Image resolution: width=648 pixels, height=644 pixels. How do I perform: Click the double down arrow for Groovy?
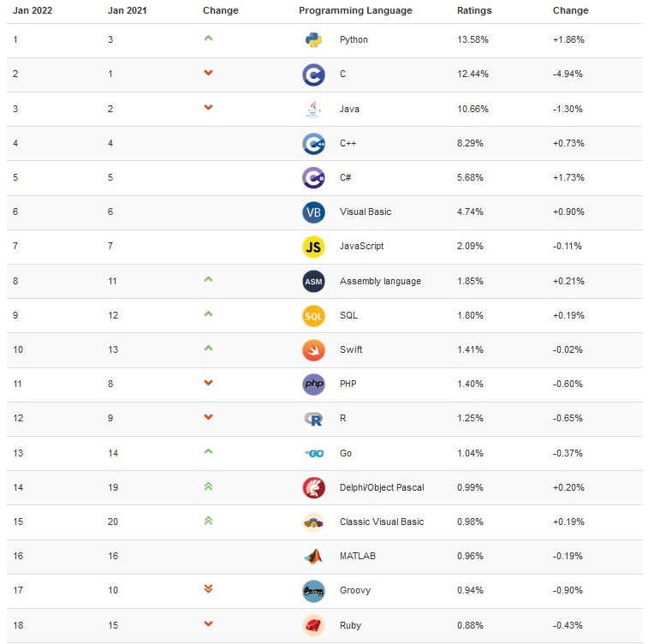(208, 588)
